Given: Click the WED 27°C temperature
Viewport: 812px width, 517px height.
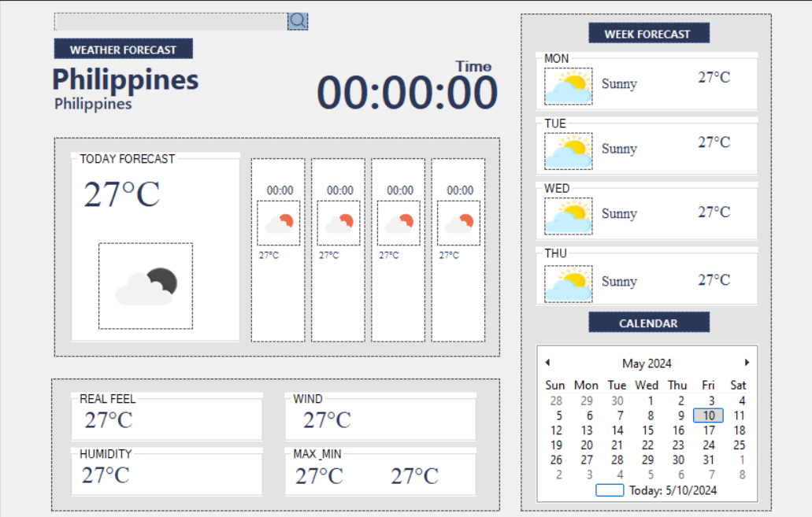Looking at the screenshot, I should point(714,212).
